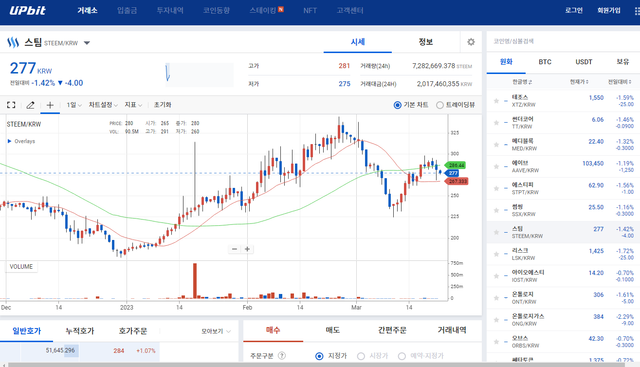Choose 지정가 order type
The height and width of the screenshot is (367, 640).
(319, 356)
